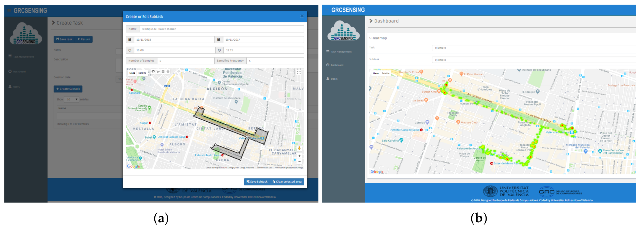Click the Clear selected area button

287,182
